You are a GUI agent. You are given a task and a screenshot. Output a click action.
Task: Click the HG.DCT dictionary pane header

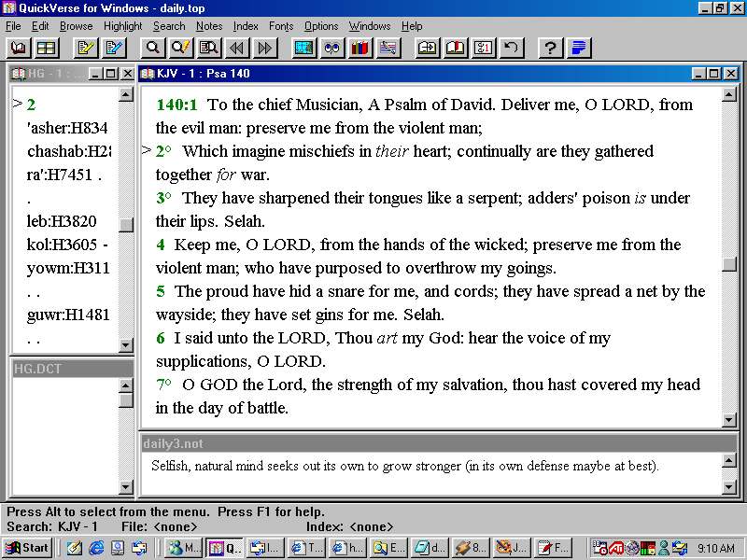point(72,368)
